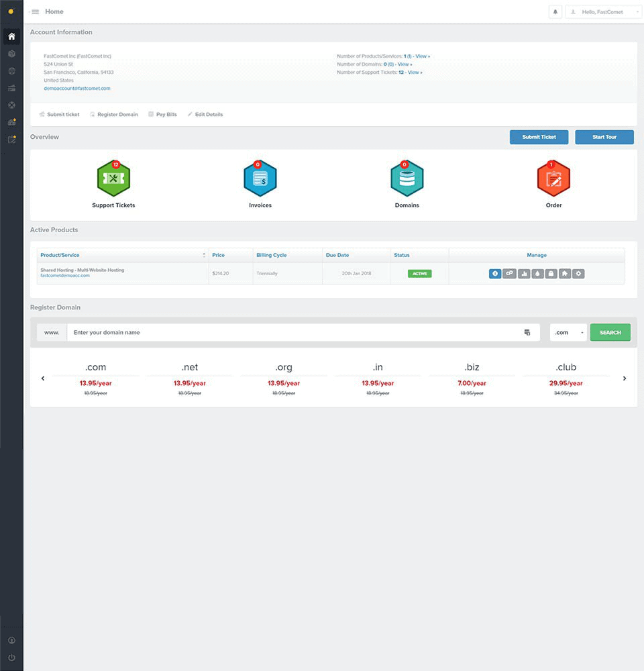This screenshot has width=644, height=671.
Task: Click the power/logout icon at sidebar bottom
Action: pyautogui.click(x=11, y=658)
